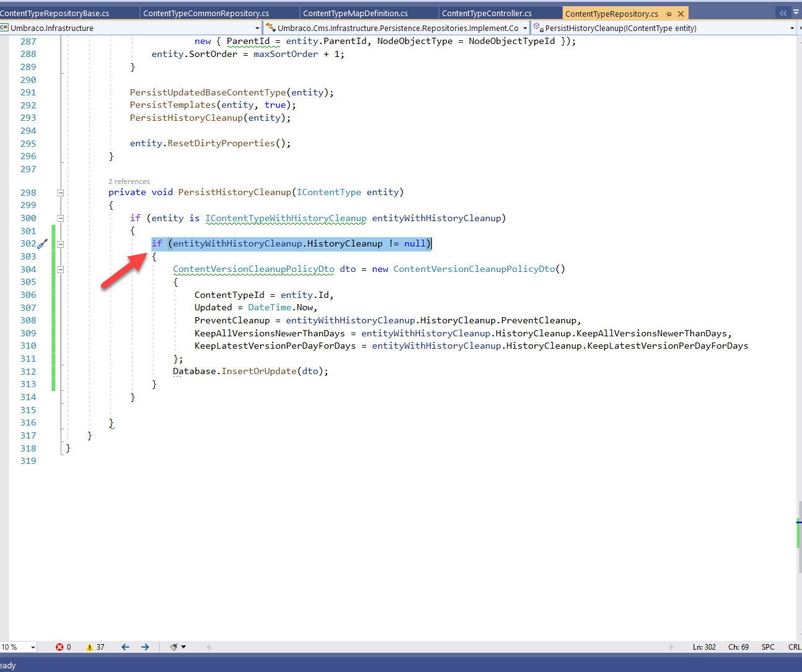
Task: Navigate backward with the blue left arrow
Action: [125, 647]
